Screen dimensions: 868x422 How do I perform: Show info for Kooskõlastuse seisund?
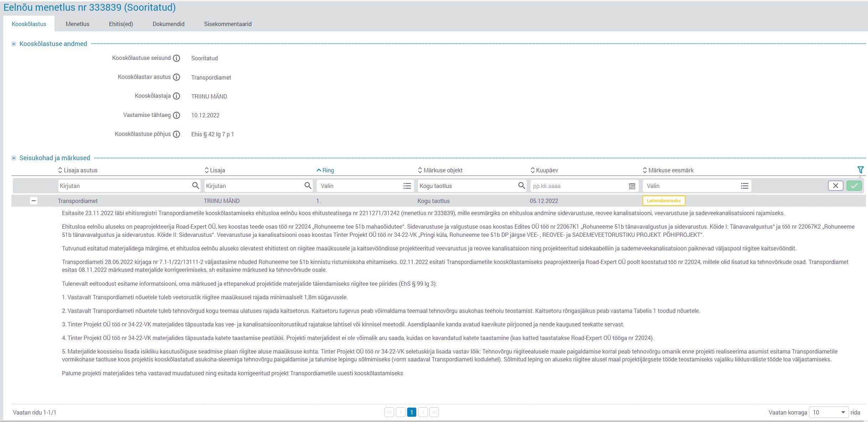(x=176, y=58)
